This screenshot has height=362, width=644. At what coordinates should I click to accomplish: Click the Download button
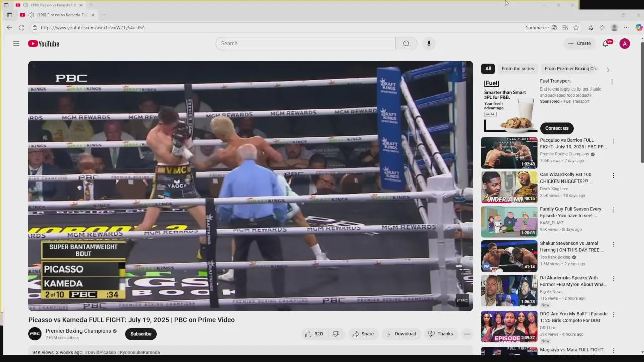coord(401,334)
